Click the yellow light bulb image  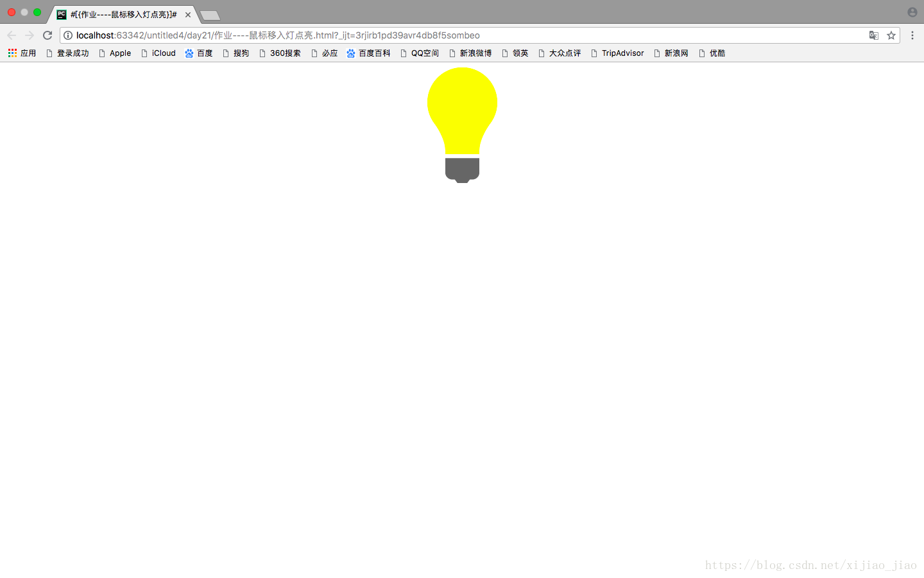coord(462,109)
